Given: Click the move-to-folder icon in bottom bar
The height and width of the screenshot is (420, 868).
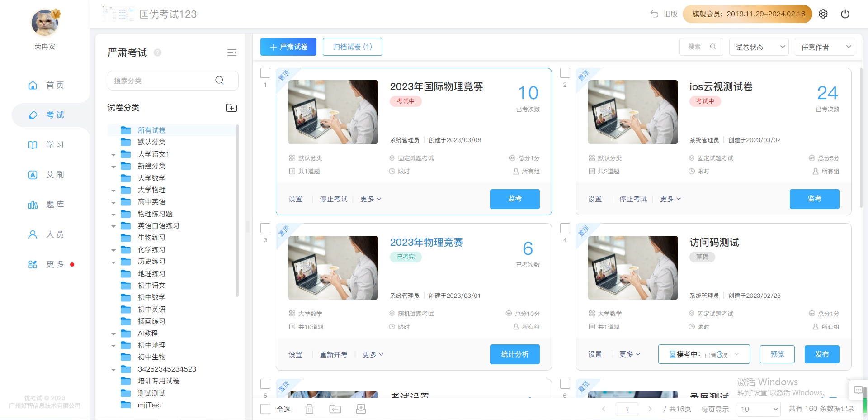Looking at the screenshot, I should (335, 409).
